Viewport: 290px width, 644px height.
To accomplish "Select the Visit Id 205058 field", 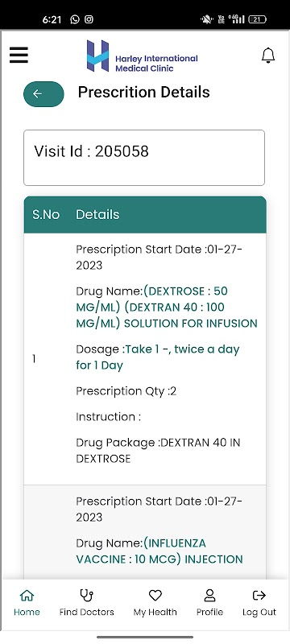I will 144,158.
